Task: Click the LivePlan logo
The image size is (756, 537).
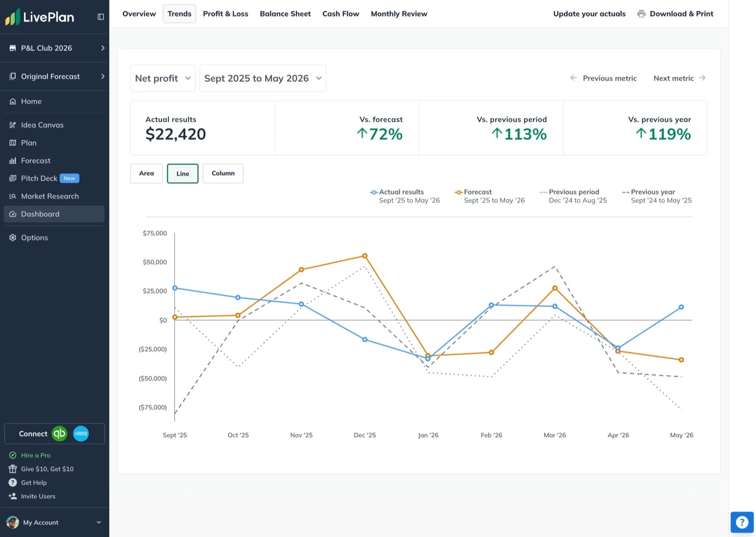Action: click(40, 17)
